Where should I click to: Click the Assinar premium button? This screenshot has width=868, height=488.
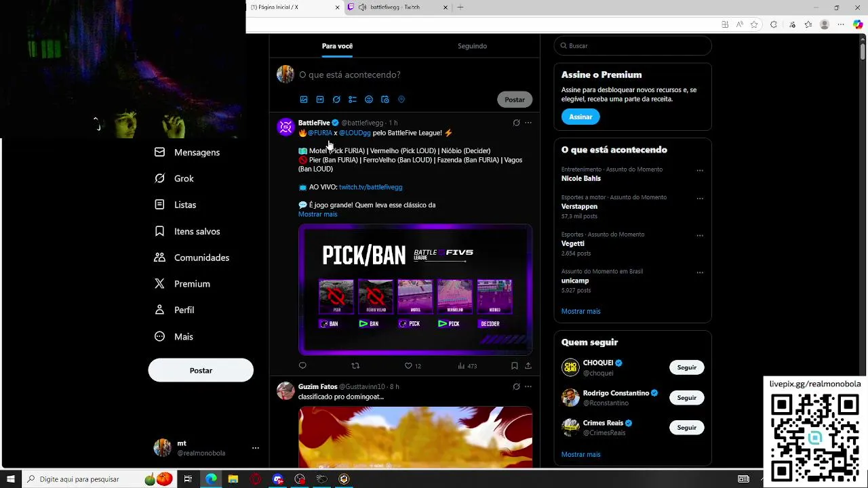580,117
